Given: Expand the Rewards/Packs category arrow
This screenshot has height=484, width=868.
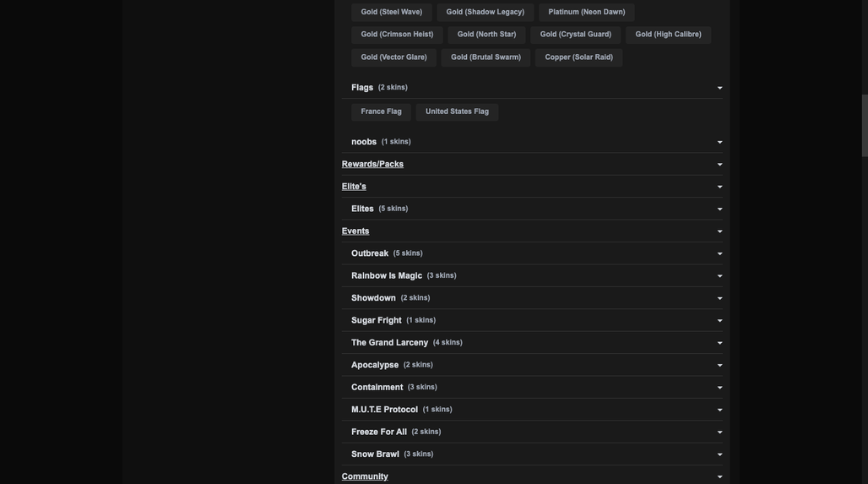Looking at the screenshot, I should click(x=719, y=165).
